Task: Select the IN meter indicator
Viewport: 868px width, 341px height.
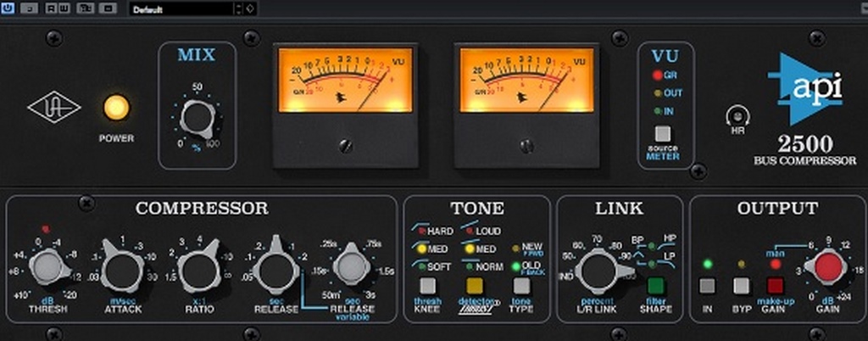Action: click(x=657, y=111)
